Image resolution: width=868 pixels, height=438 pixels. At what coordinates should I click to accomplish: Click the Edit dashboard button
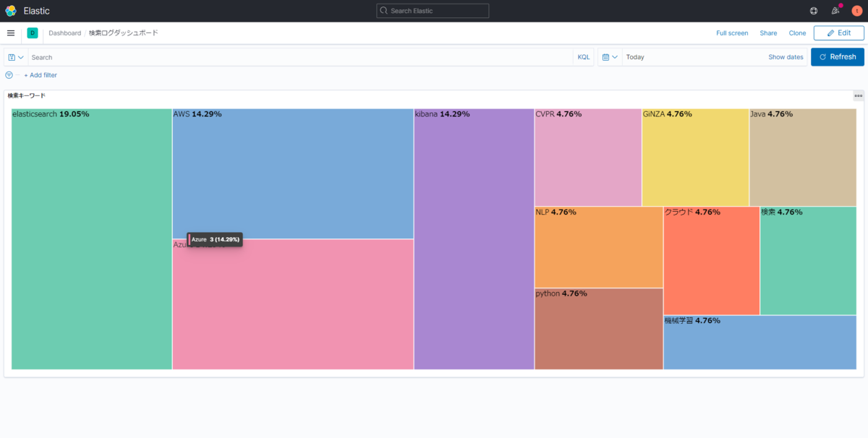point(839,33)
